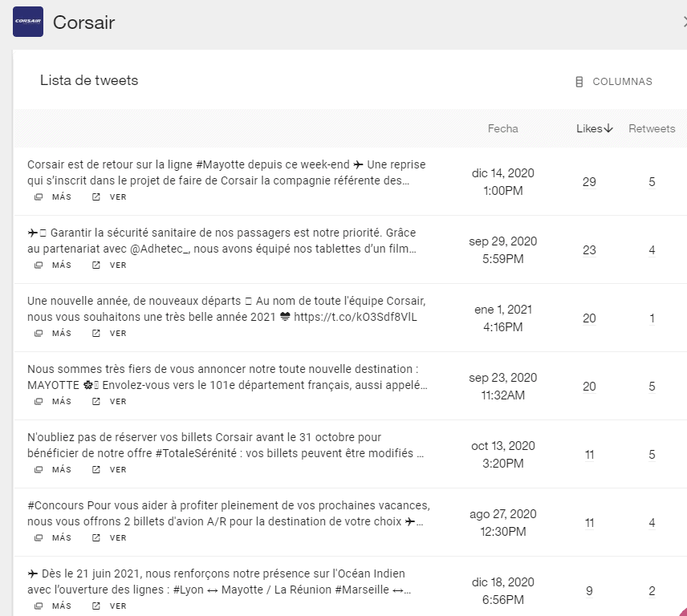Click the MÁS icon on the Mayotte return tweet

[x=39, y=197]
